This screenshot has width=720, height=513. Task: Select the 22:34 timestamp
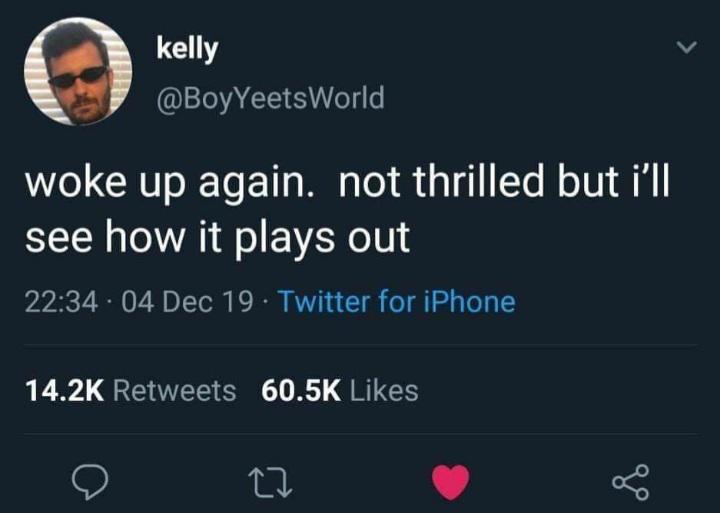62,302
